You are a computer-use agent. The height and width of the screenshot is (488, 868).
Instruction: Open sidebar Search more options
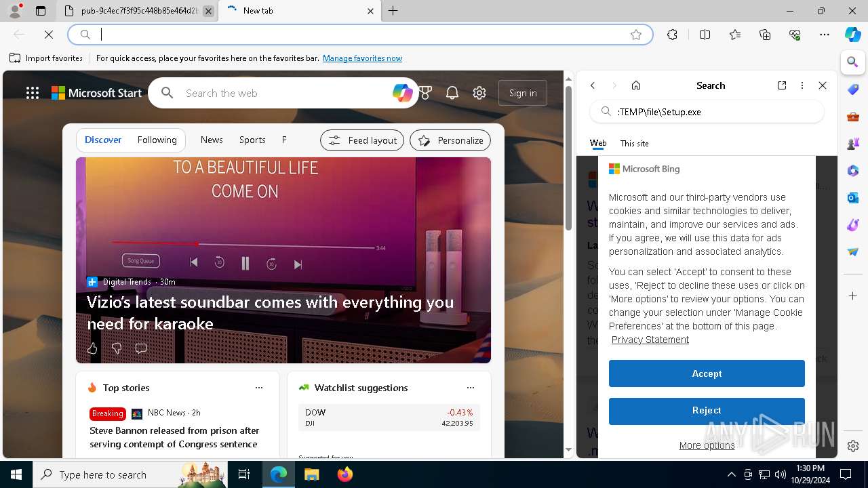coord(802,85)
